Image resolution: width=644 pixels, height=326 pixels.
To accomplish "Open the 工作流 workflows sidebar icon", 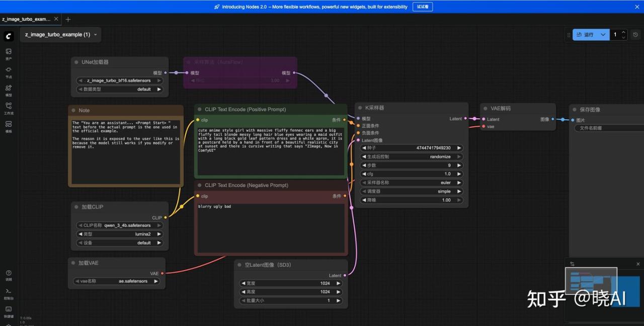I will click(x=9, y=108).
